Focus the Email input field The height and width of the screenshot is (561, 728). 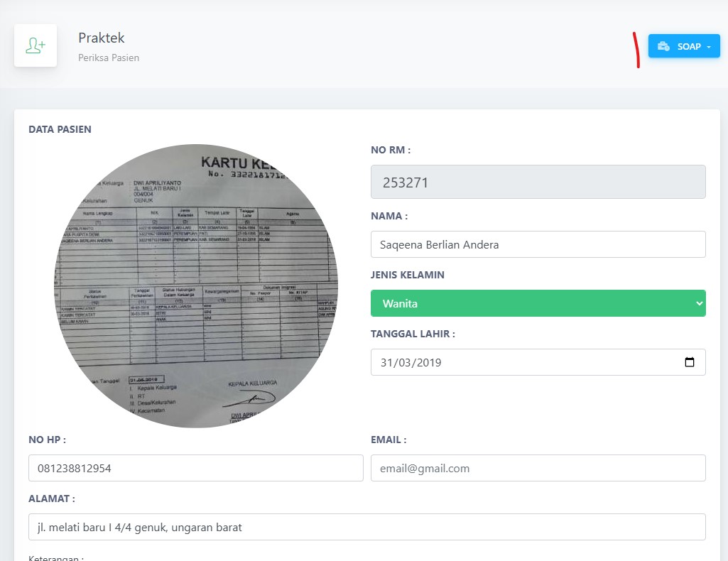click(x=538, y=468)
